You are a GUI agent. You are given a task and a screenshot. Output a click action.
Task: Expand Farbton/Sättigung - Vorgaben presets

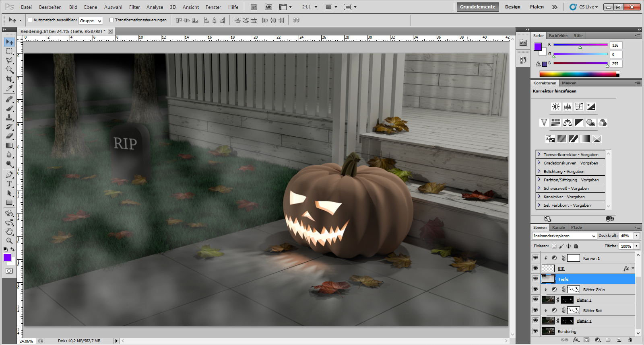[539, 180]
